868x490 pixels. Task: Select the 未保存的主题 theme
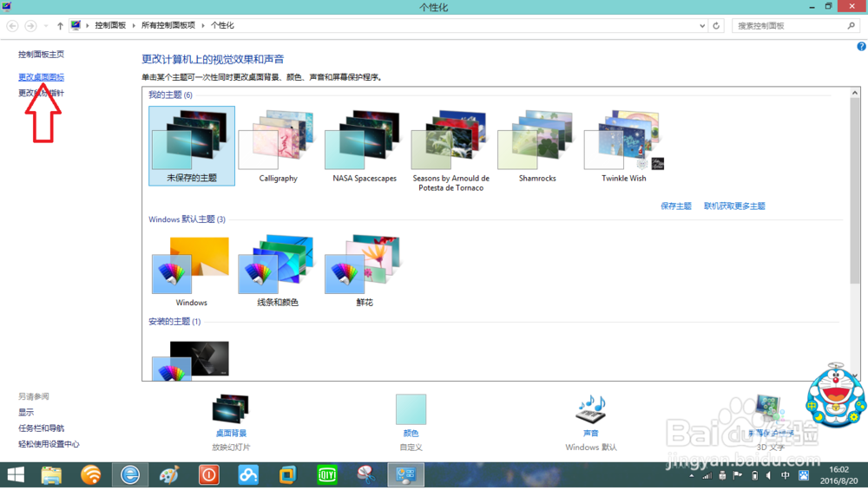click(x=192, y=146)
